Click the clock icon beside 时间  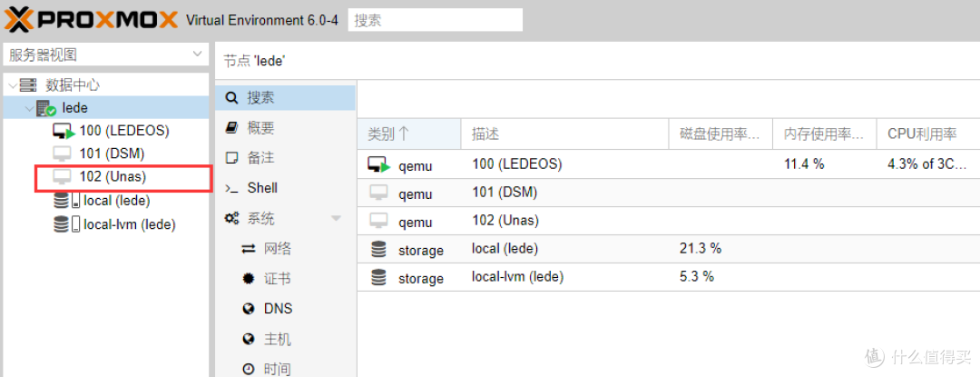[249, 369]
